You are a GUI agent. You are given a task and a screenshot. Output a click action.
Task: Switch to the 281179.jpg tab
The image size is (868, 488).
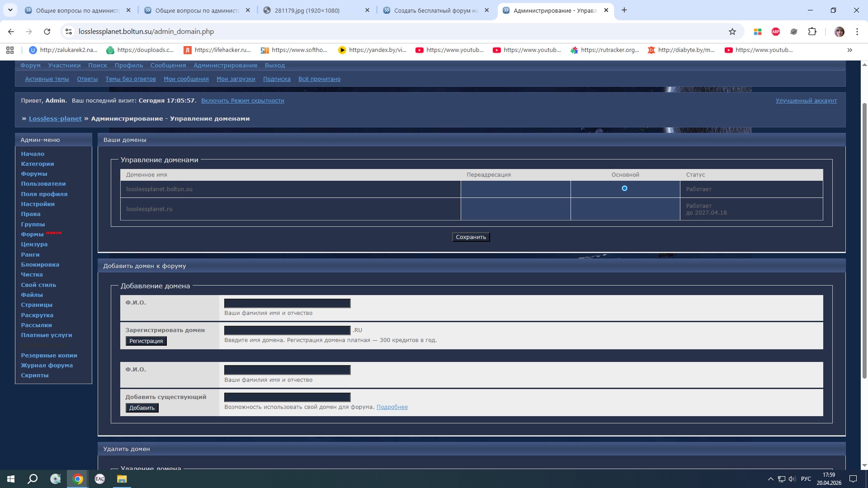click(x=307, y=10)
